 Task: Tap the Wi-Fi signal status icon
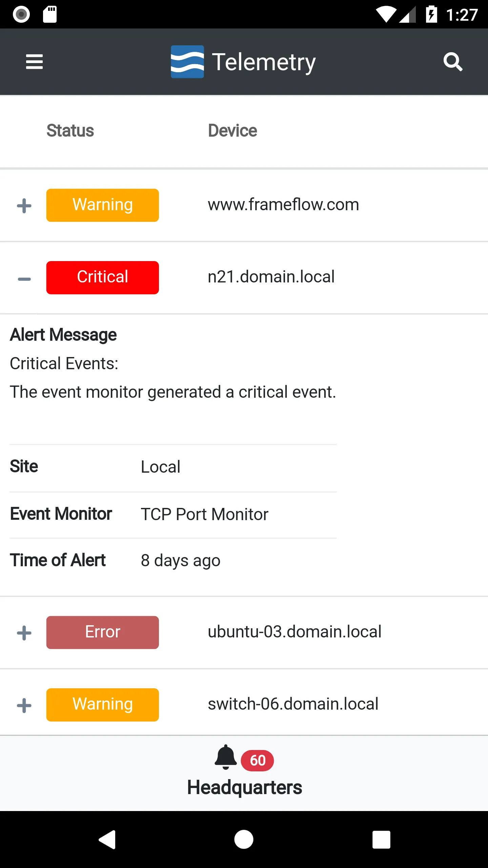coord(386,15)
